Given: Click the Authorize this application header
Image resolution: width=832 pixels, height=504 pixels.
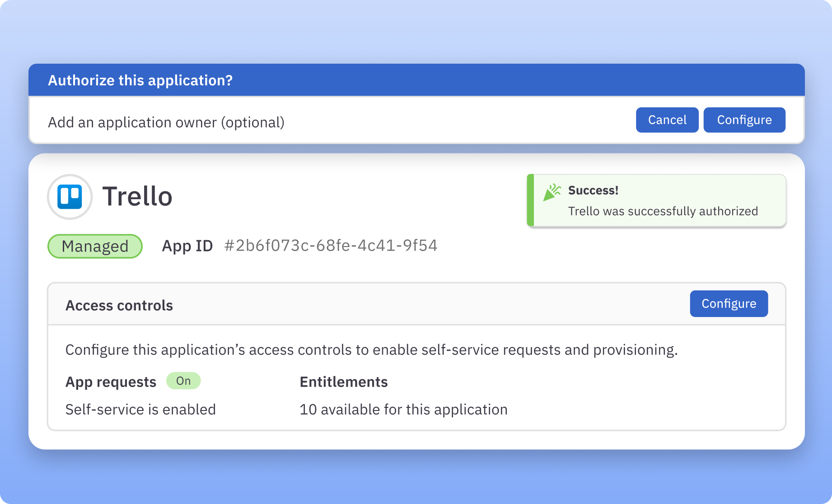Looking at the screenshot, I should [140, 80].
